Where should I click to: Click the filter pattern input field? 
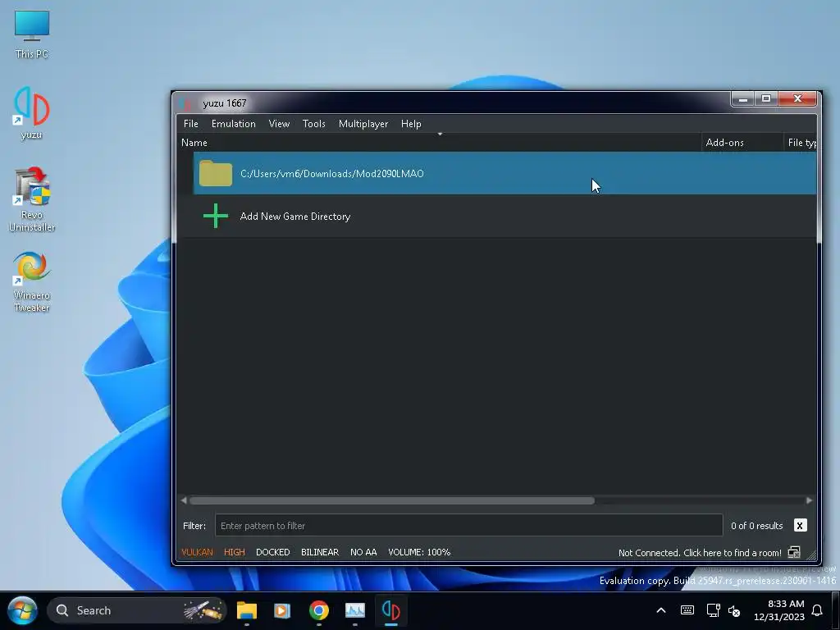[x=468, y=526]
